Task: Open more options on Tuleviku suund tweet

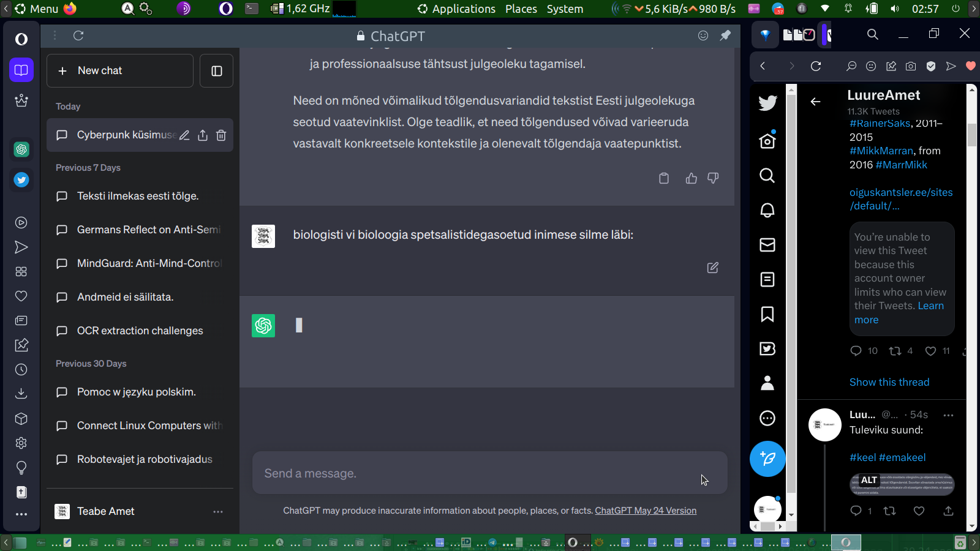Action: point(949,415)
